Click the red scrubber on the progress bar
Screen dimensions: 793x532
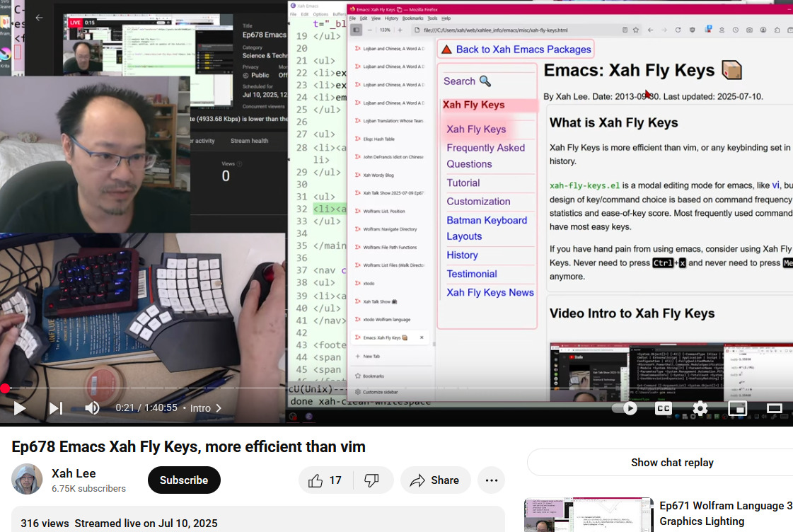(x=4, y=388)
